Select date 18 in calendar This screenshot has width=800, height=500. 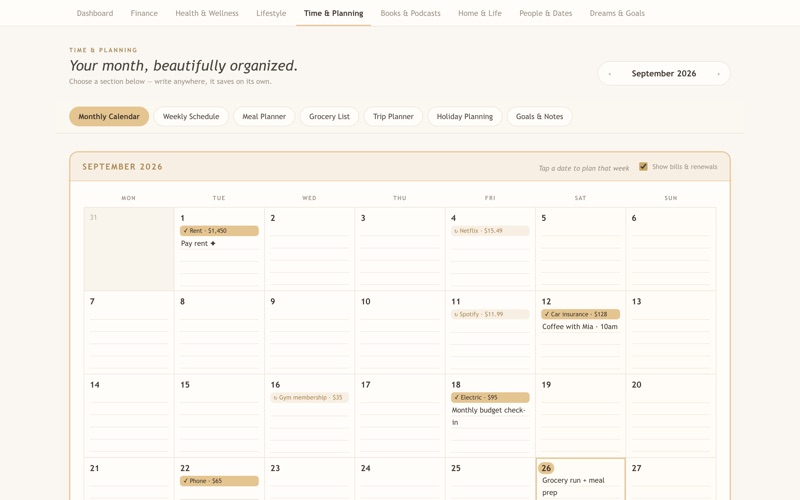pos(456,385)
